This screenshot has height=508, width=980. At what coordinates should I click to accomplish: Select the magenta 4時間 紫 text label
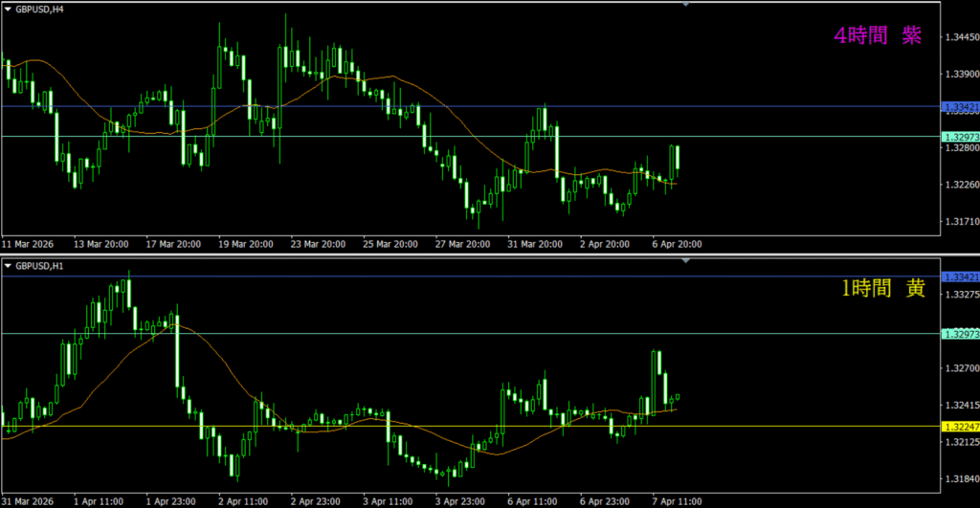[878, 35]
